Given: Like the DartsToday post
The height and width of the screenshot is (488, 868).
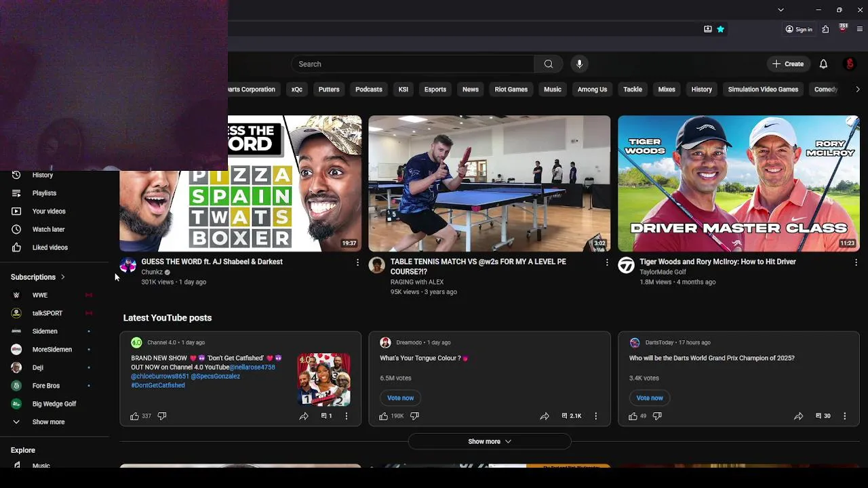Looking at the screenshot, I should tap(633, 416).
